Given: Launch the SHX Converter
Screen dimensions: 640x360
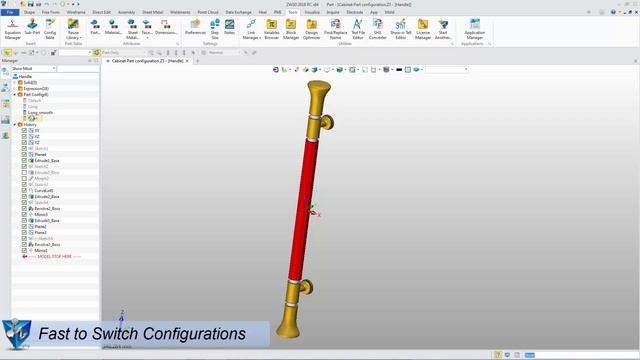Looking at the screenshot, I should pos(378,29).
